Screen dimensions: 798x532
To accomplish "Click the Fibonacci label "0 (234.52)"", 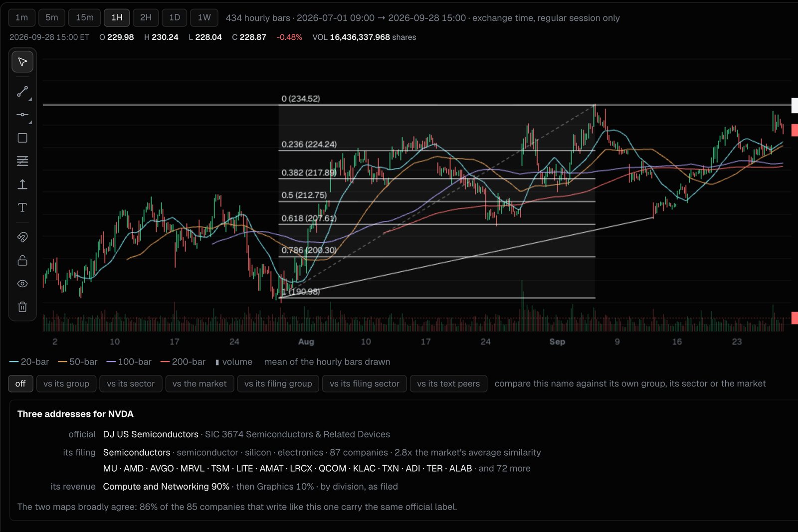I will click(301, 99).
